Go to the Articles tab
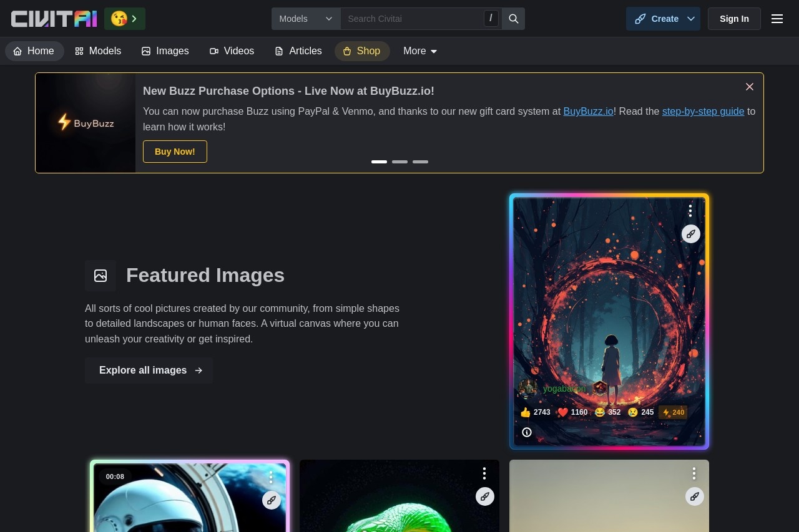The width and height of the screenshot is (799, 532). click(x=298, y=51)
